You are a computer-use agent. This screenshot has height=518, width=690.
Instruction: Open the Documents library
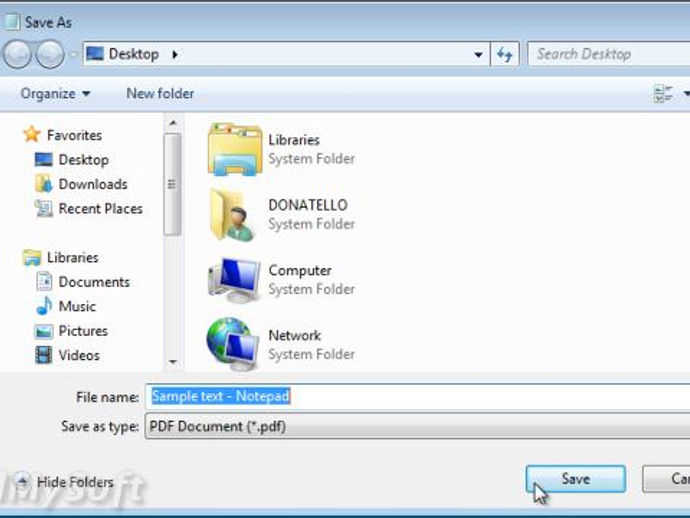click(x=94, y=282)
